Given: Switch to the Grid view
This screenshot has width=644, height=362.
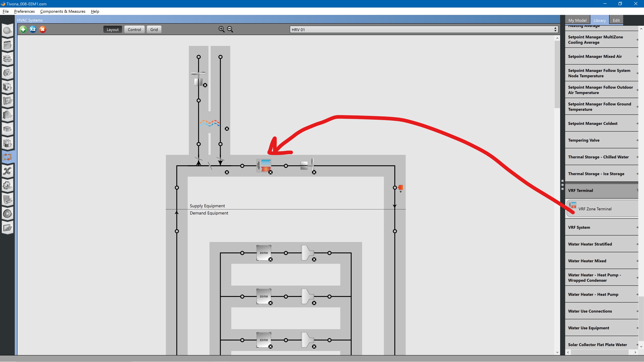Looking at the screenshot, I should (154, 29).
